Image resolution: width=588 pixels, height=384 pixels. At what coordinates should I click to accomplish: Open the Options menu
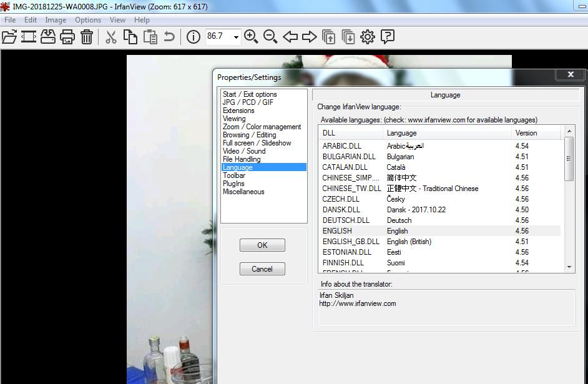88,20
